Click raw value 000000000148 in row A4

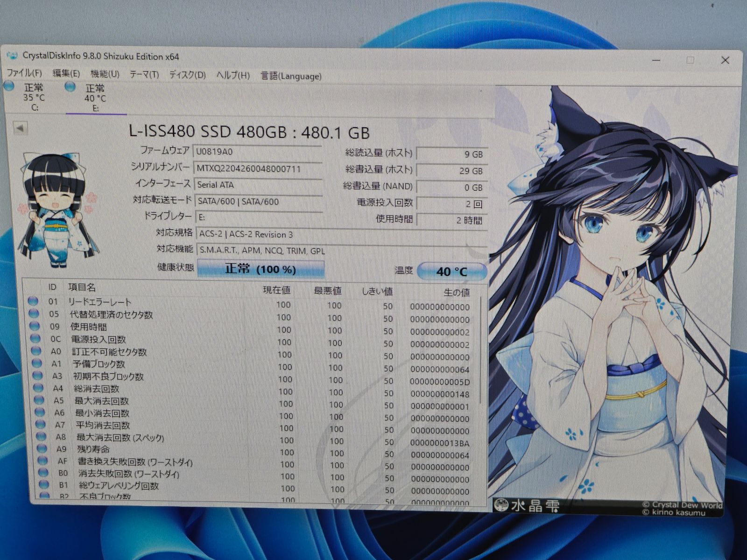(440, 394)
